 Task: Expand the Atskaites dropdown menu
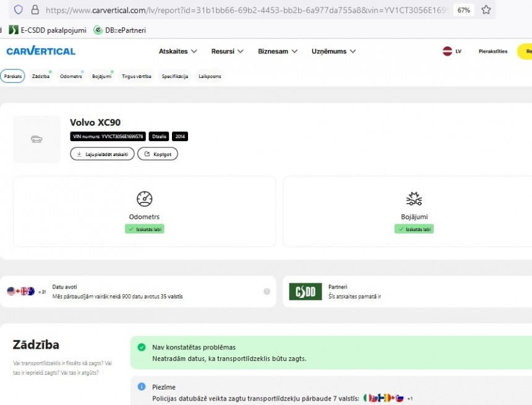click(178, 51)
